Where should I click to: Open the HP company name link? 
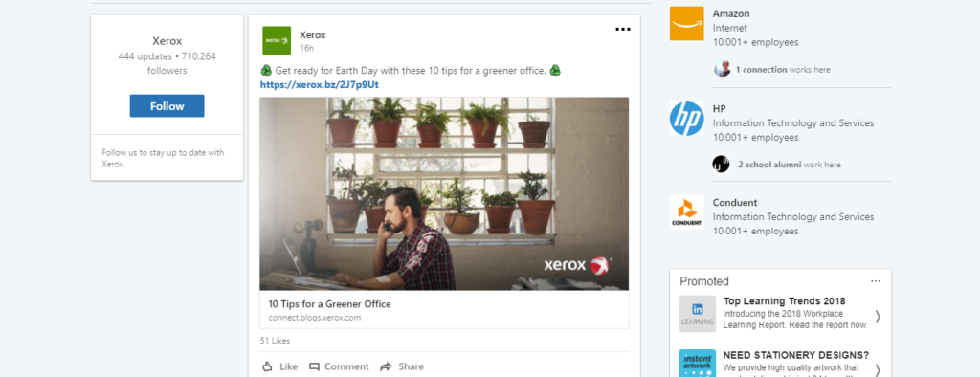(x=720, y=109)
